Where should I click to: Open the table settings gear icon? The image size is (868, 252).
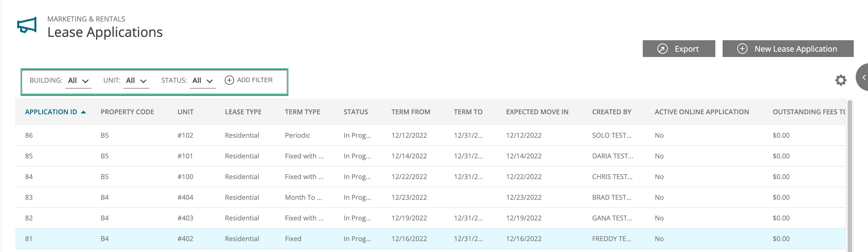[841, 80]
